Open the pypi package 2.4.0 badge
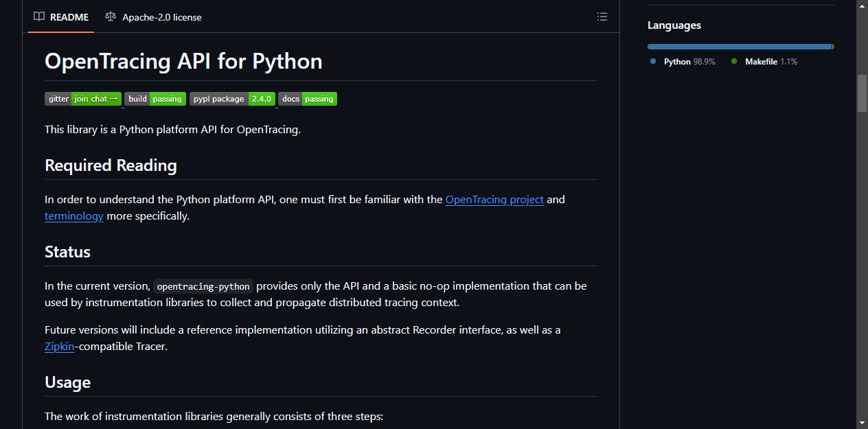The image size is (868, 429). [232, 99]
